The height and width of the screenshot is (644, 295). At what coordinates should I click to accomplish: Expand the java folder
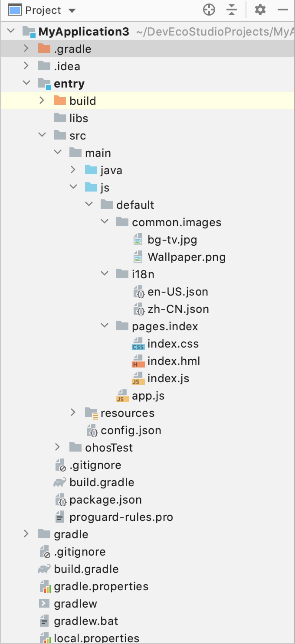coord(73,170)
